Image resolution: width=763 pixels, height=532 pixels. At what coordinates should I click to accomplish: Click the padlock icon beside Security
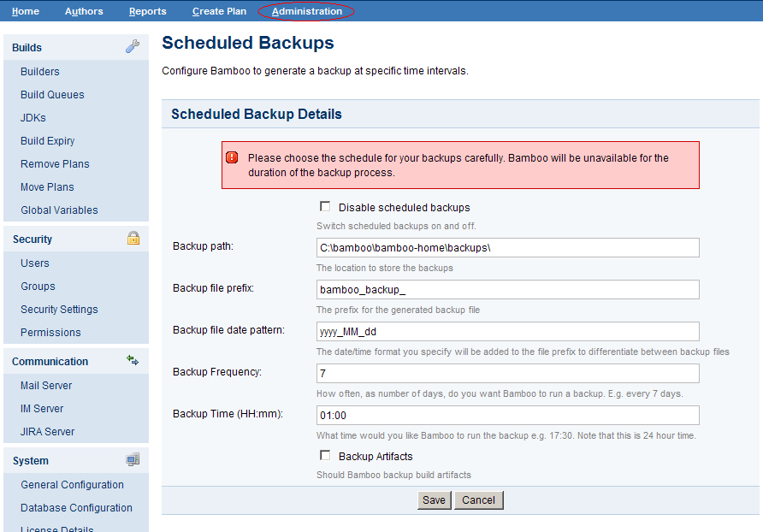(133, 238)
